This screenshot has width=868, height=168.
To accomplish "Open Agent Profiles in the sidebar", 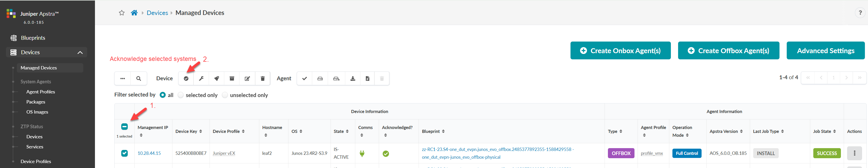I will [x=41, y=92].
